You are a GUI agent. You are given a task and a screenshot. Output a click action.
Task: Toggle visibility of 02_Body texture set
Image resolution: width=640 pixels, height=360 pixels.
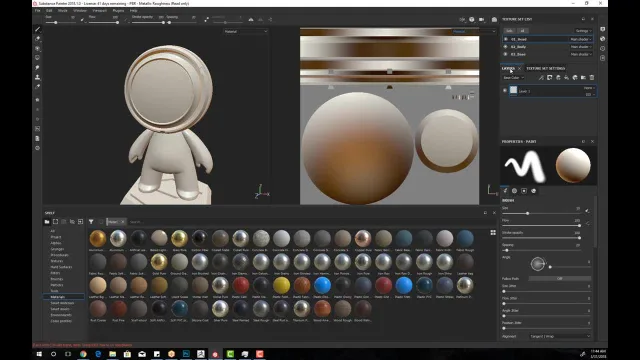tap(506, 47)
